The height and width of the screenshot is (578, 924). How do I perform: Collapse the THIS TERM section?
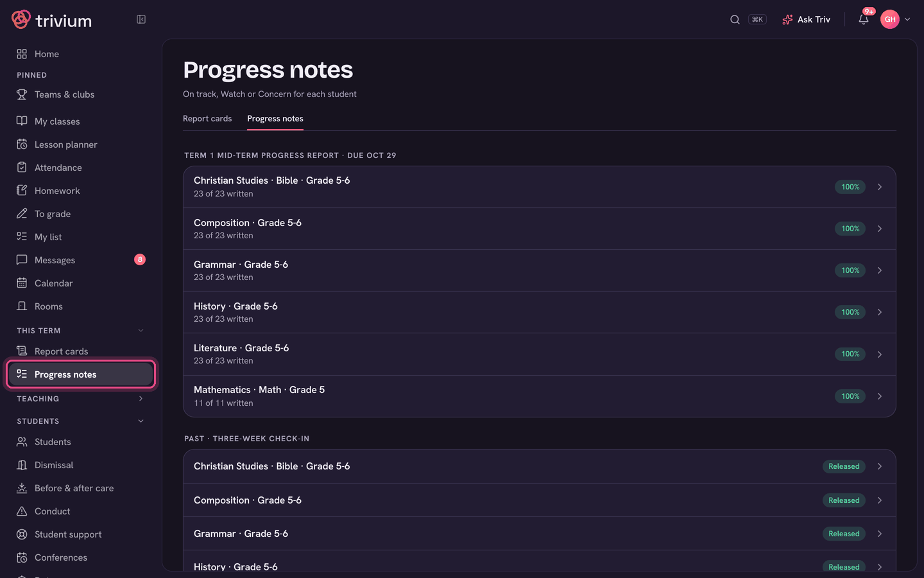[141, 331]
